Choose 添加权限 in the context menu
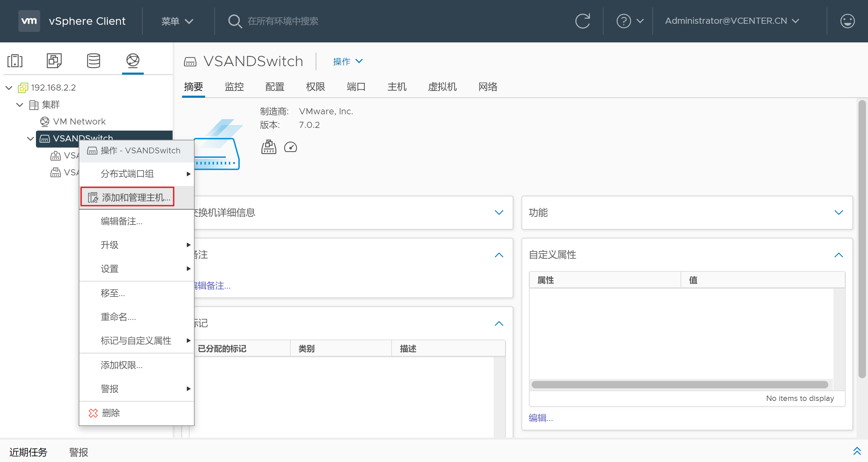The image size is (868, 462). click(x=137, y=365)
